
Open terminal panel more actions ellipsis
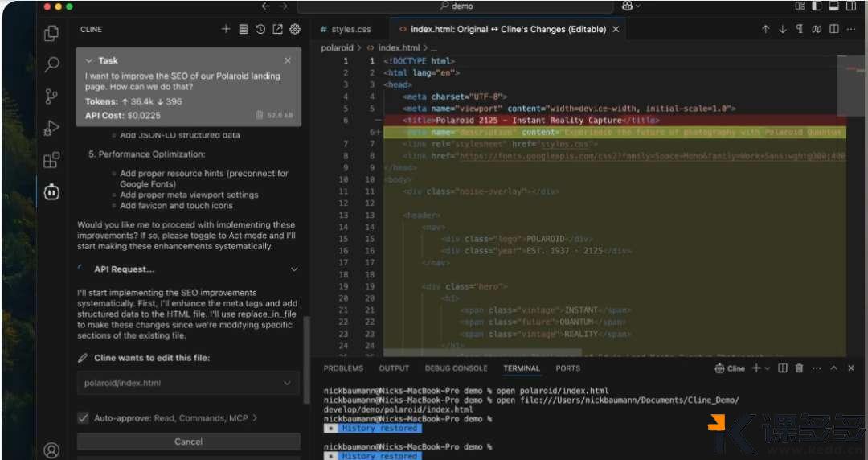coord(817,368)
